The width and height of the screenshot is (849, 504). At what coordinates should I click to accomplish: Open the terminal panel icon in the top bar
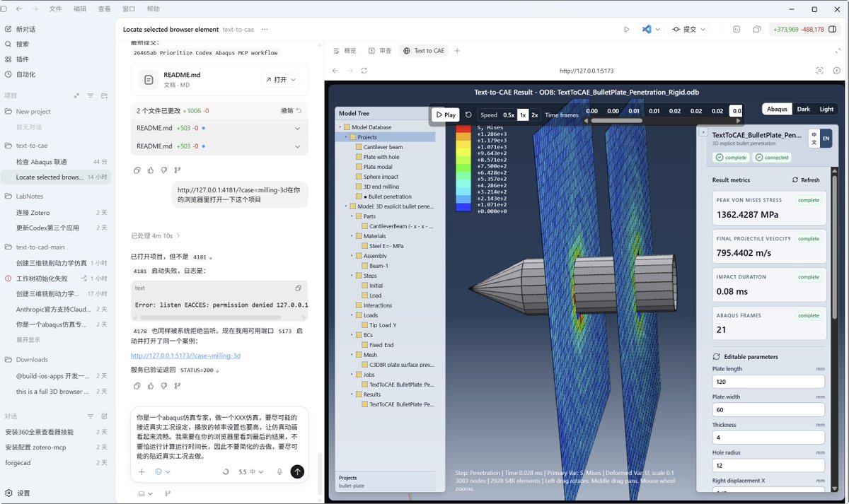[x=737, y=30]
